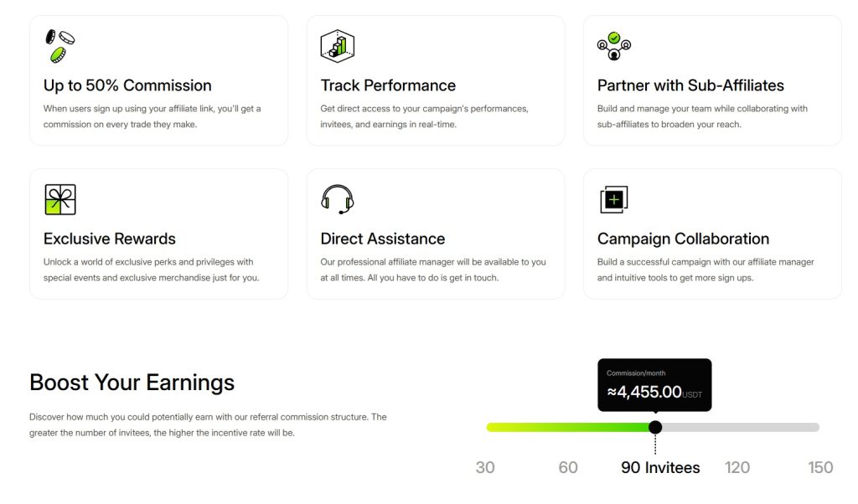
Task: Select the headset icon for Direct Assistance
Action: (x=336, y=199)
